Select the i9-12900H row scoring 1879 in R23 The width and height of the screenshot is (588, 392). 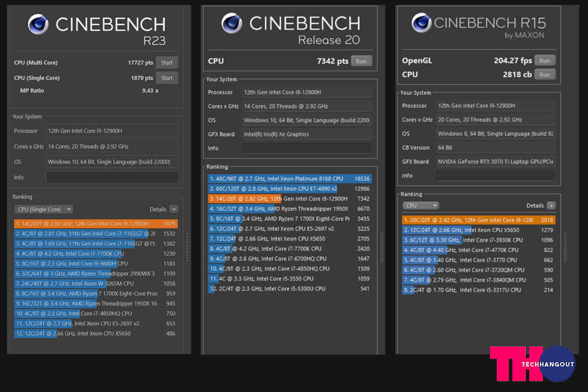click(x=96, y=223)
